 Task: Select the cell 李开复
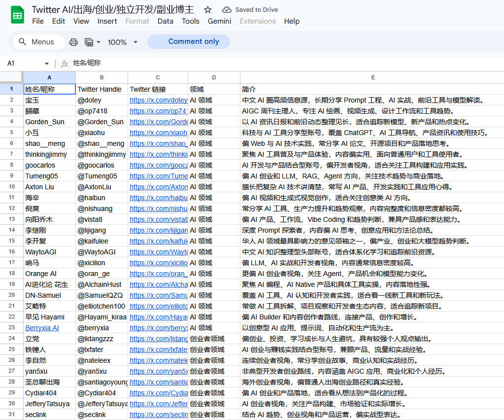click(x=49, y=241)
